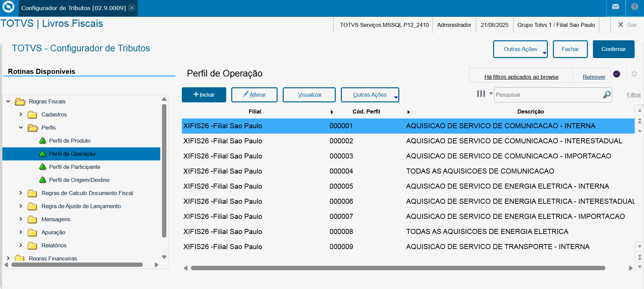This screenshot has width=644, height=289.
Task: Close the Configurador de Tributos tab
Action: point(132,8)
